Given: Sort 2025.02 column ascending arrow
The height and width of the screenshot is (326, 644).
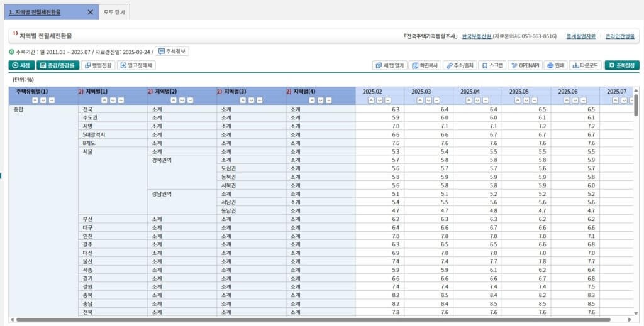Looking at the screenshot, I should pyautogui.click(x=371, y=100).
